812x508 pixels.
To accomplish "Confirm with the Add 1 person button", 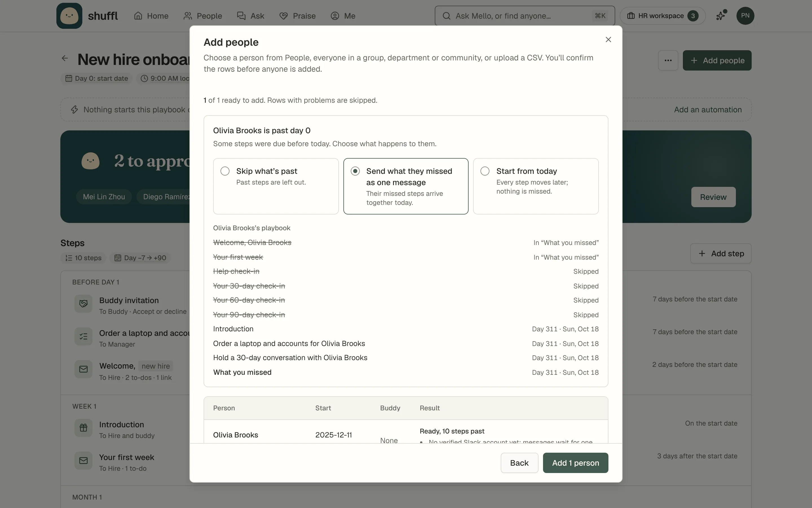I will coord(575,463).
